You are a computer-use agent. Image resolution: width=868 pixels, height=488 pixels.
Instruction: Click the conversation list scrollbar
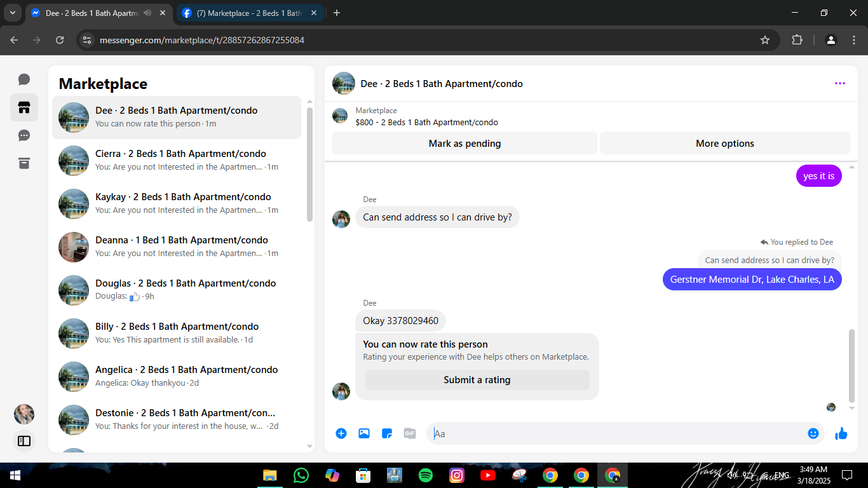tap(310, 164)
